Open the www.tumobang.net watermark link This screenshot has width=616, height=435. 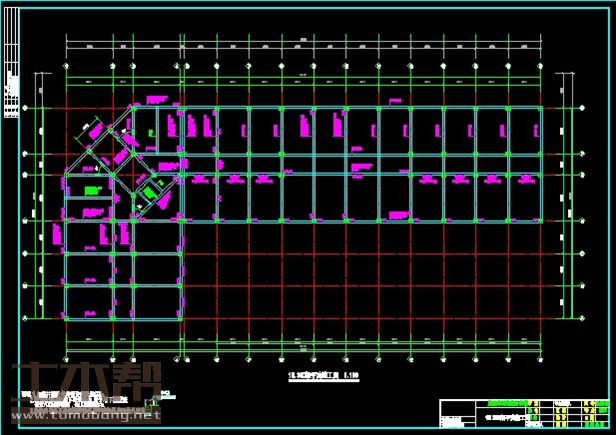[86, 414]
